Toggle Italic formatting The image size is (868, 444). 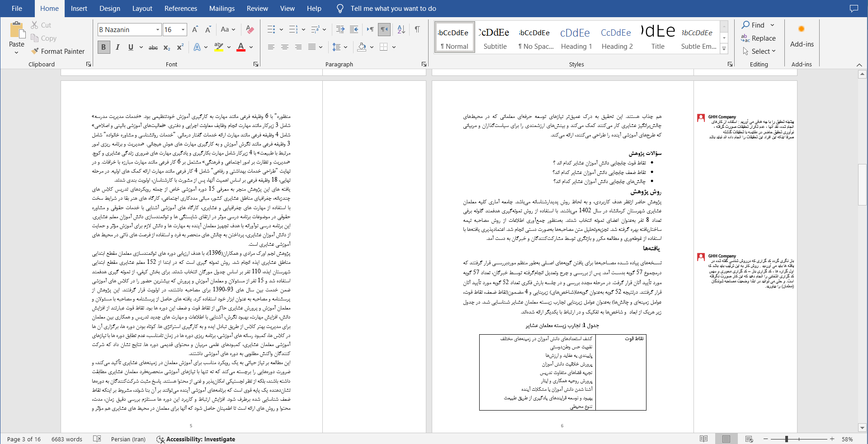[x=118, y=47]
